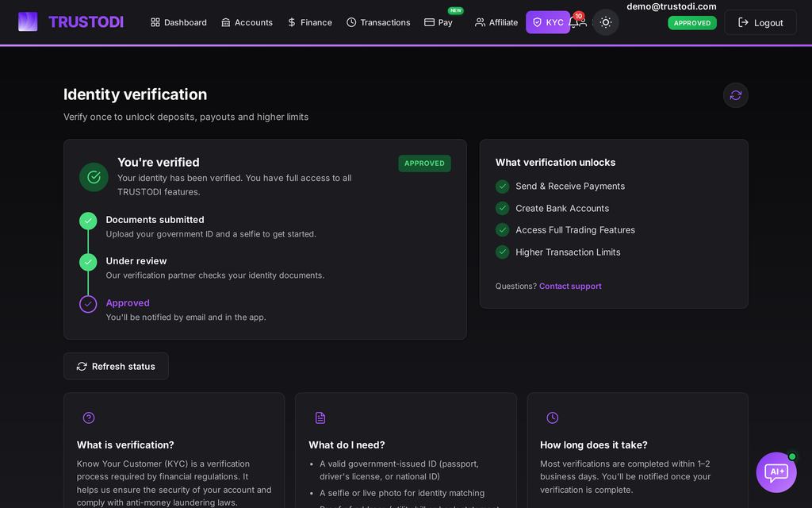Click the Under review green check step
This screenshot has height=508, width=812.
tap(88, 262)
